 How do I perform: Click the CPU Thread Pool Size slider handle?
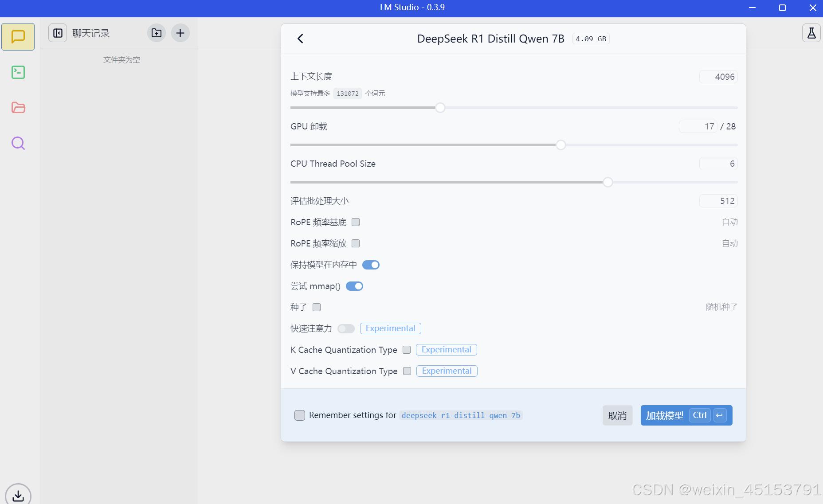coord(608,182)
